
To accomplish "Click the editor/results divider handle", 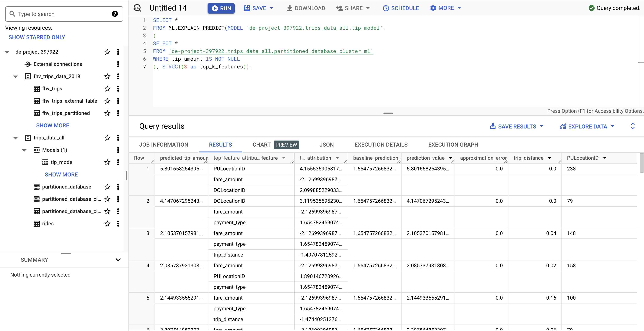I will pos(388,113).
